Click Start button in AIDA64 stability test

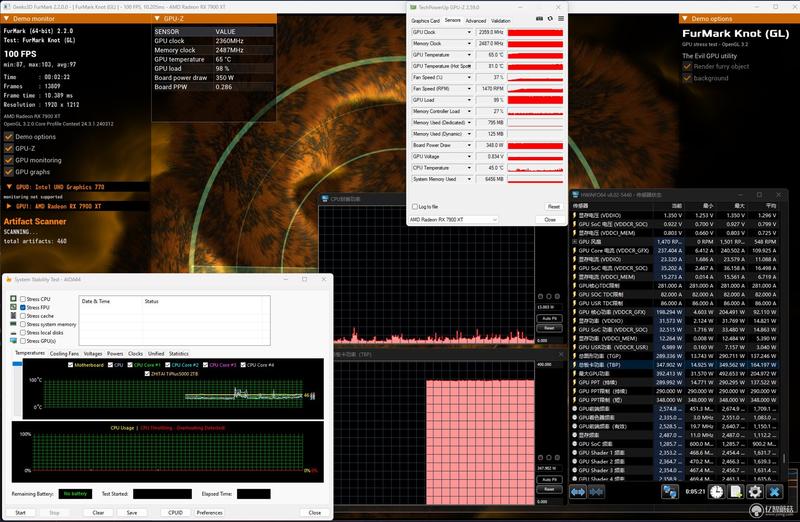click(x=20, y=512)
